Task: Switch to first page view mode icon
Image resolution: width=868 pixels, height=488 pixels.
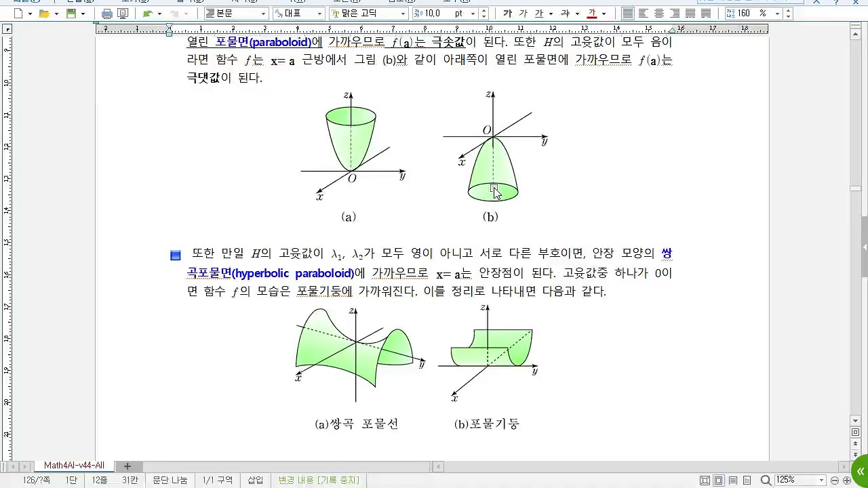Action: (x=705, y=480)
